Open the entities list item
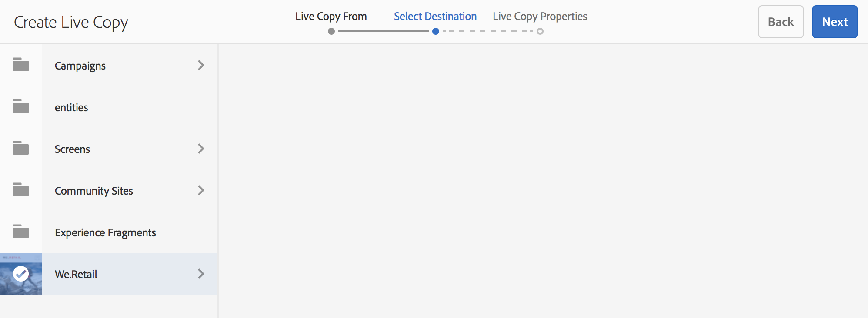 coord(109,107)
